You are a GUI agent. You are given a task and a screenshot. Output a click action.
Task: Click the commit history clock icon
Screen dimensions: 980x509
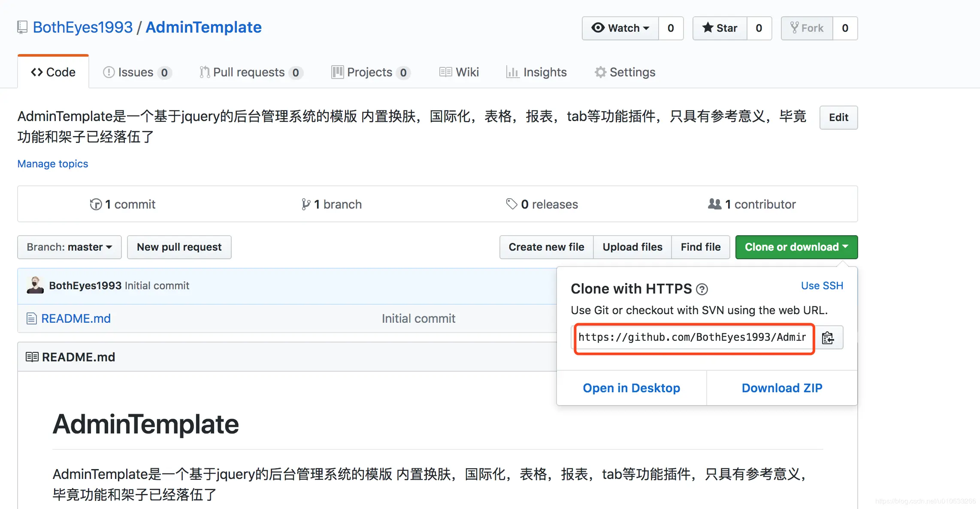pos(96,204)
